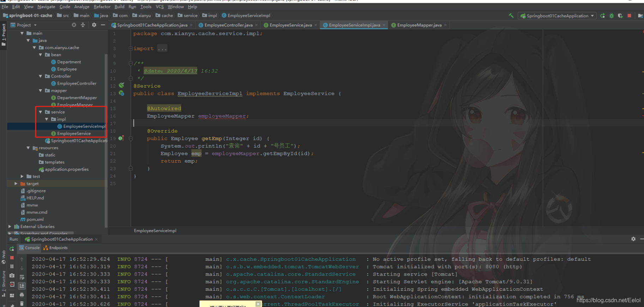Click the Print icon in the console toolbar

pos(22,295)
